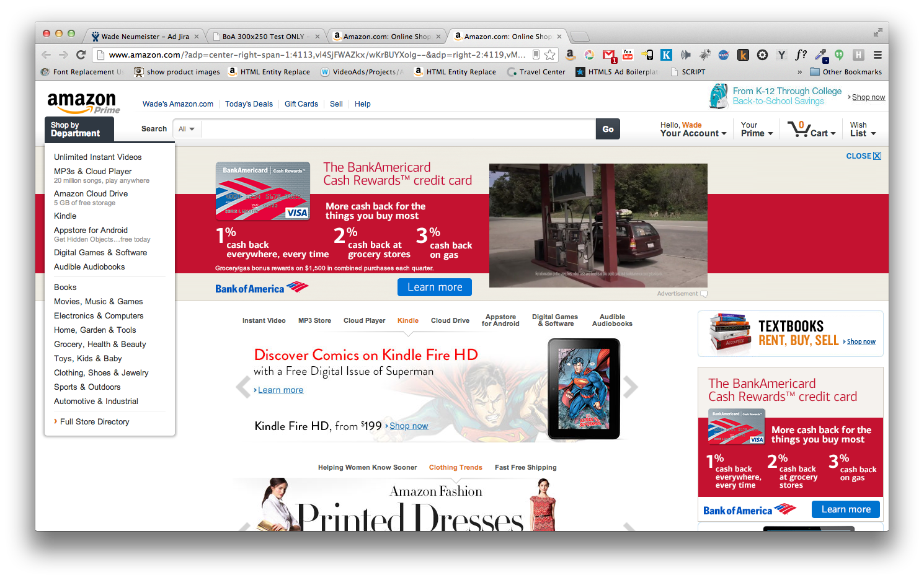924x580 pixels.
Task: Click the Learn more button on the BankAmericard banner
Action: tap(434, 287)
